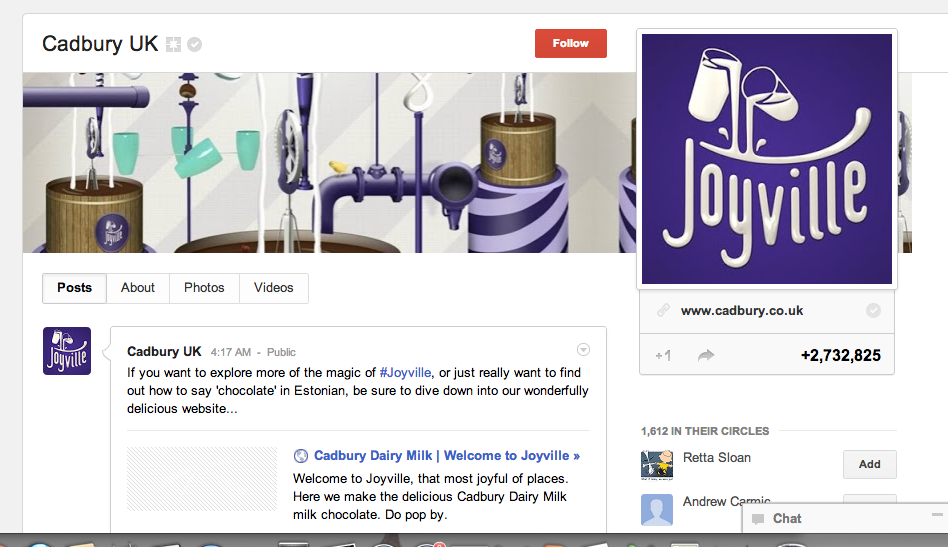Screen dimensions: 948x547
Task: Click the 1,612 in their circles heading
Action: (705, 431)
